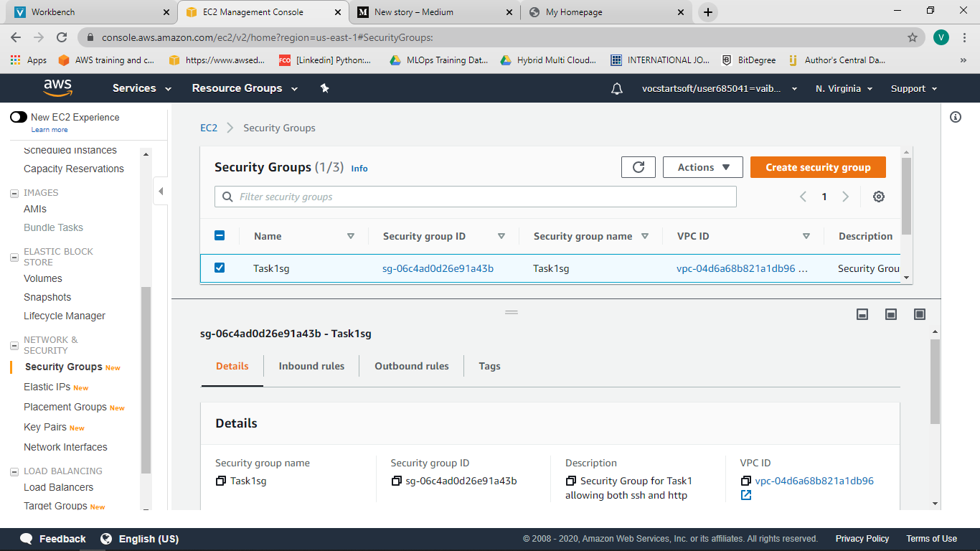Open the notifications bell
The image size is (980, 551).
(x=616, y=88)
